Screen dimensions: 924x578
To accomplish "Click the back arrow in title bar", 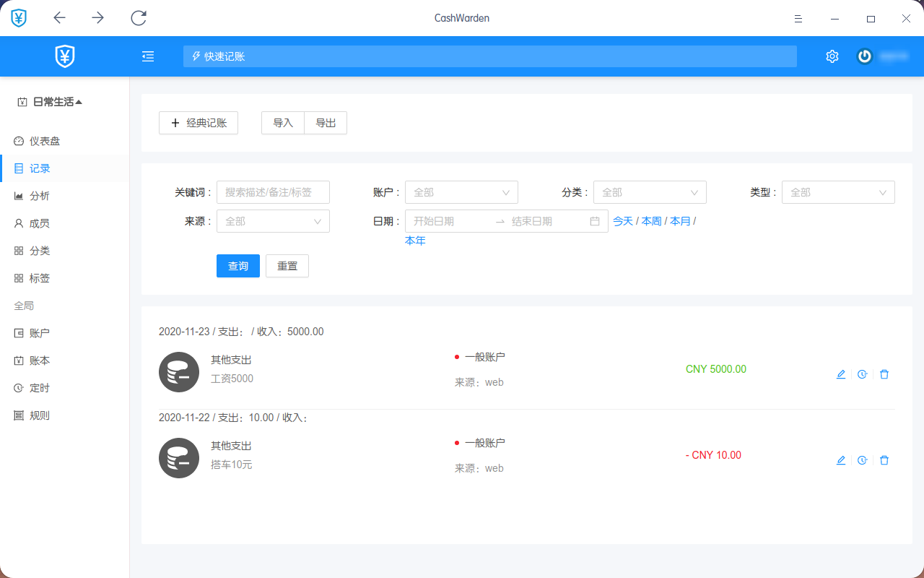I will click(x=60, y=18).
